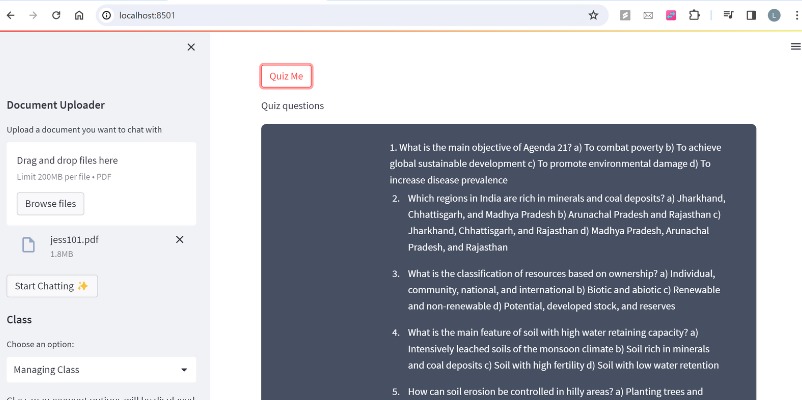802x400 pixels.
Task: Open Chrome's three-dot menu
Action: (797, 15)
